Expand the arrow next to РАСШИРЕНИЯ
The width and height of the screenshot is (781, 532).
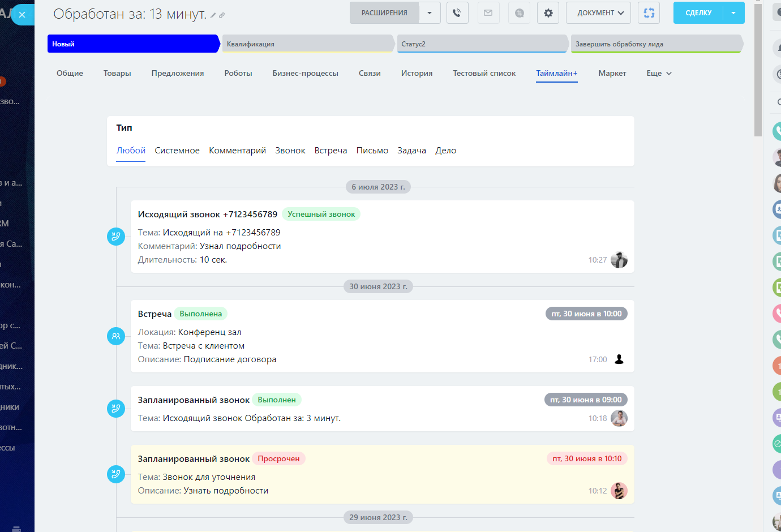(x=430, y=13)
